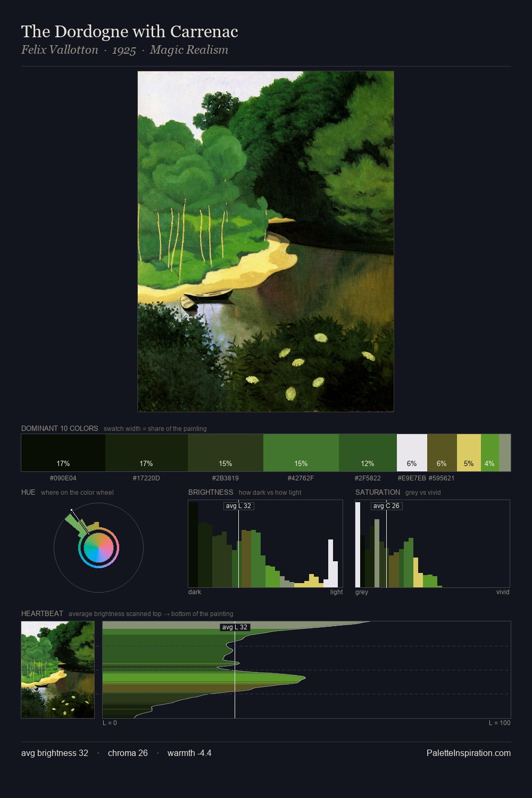Click the L = 0 axis label
532x798 pixels.
(110, 723)
